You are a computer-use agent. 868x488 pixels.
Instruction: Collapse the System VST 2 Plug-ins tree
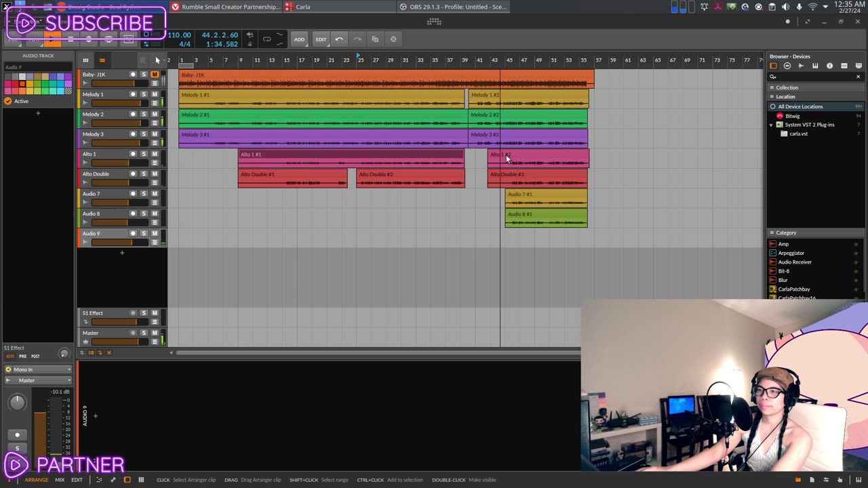point(771,125)
